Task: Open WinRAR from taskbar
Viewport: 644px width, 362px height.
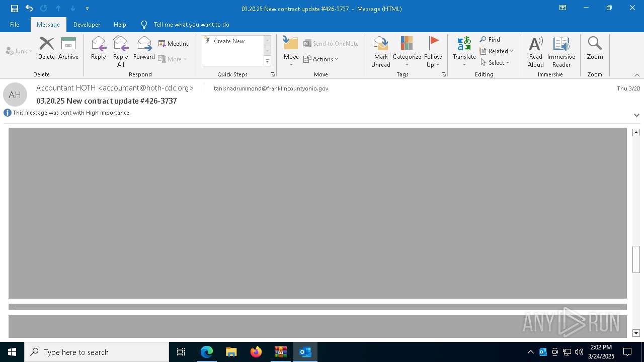Action: 281,352
